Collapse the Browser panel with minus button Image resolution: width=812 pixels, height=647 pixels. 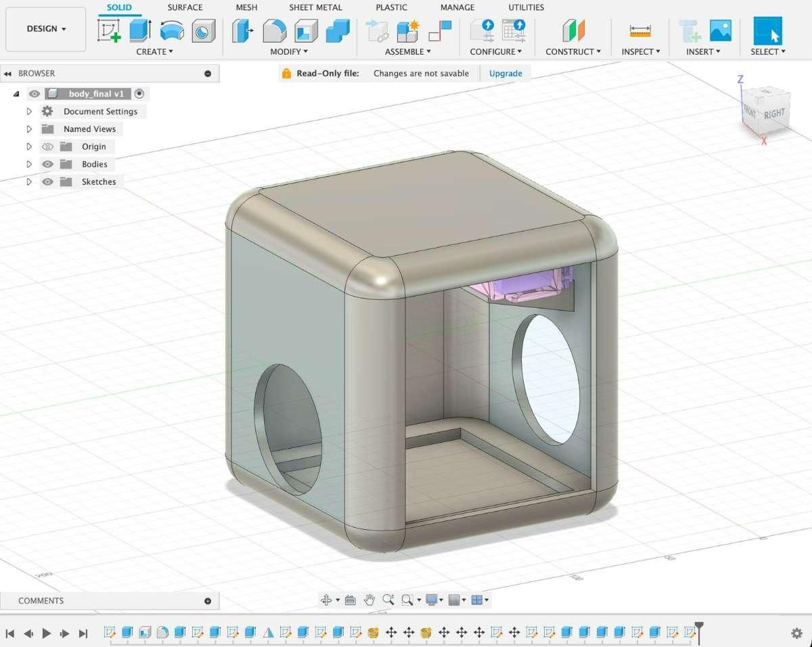[208, 74]
